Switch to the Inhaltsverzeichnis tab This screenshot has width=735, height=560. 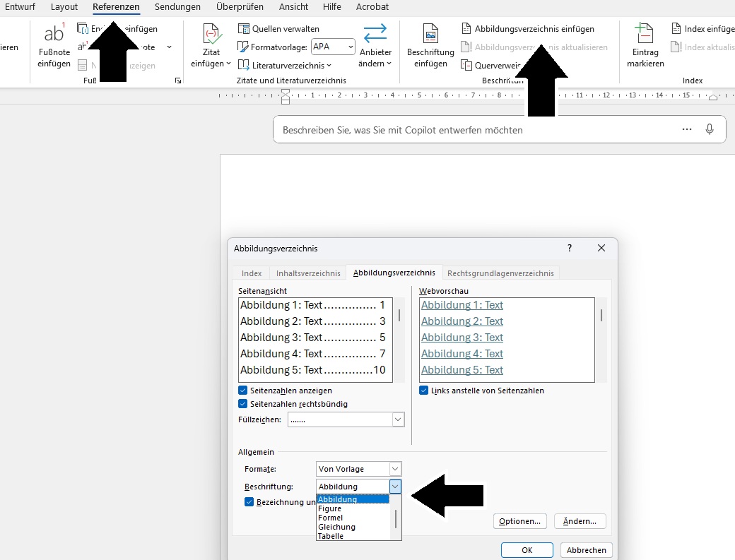307,273
